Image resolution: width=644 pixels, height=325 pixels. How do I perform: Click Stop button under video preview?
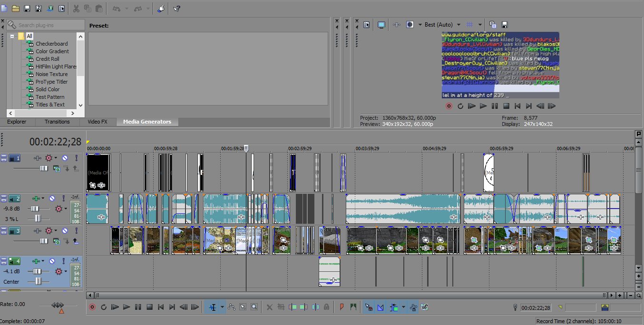pyautogui.click(x=506, y=106)
